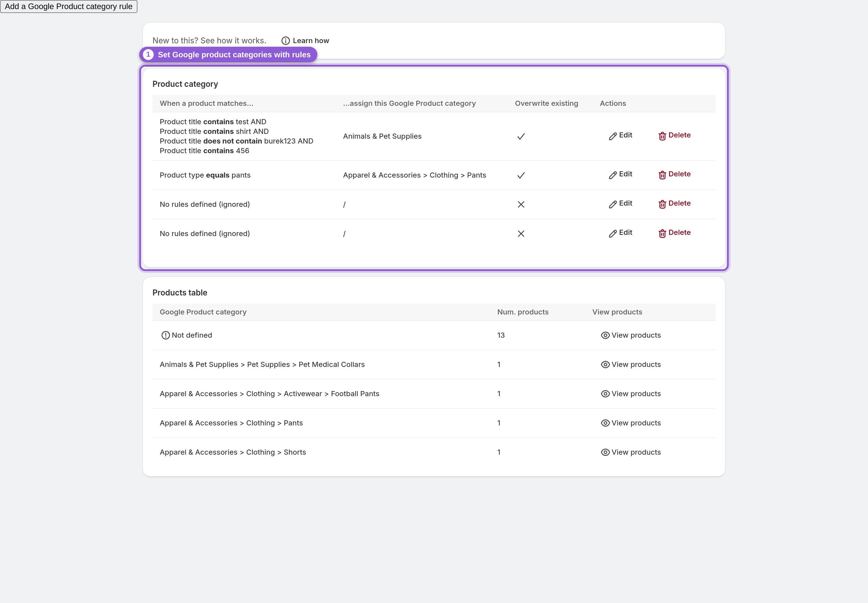Click 'Apparel & Accessories > Clothing > Shorts' text
868x603 pixels.
pos(233,452)
